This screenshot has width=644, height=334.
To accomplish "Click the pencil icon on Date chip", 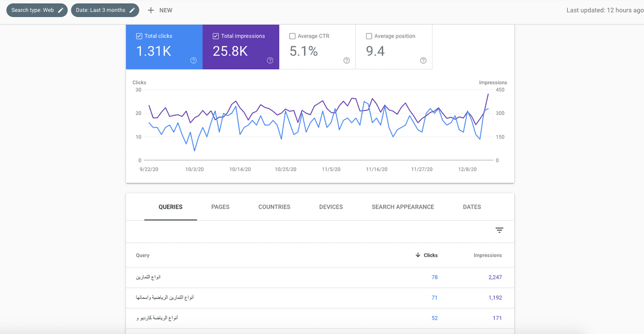I will tap(132, 10).
